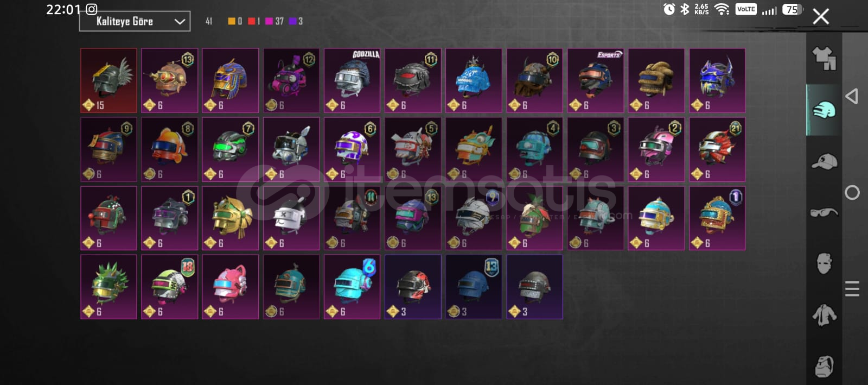Filter by purple rarity swatch showing 3
The width and height of the screenshot is (868, 385).
click(296, 21)
